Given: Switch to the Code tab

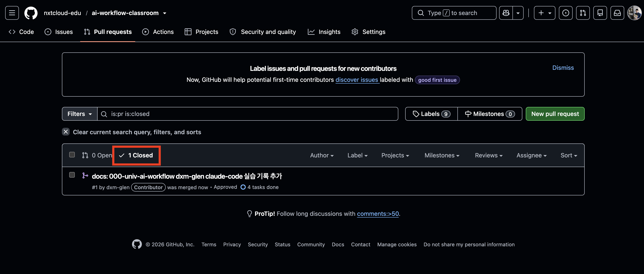Looking at the screenshot, I should pos(21,32).
